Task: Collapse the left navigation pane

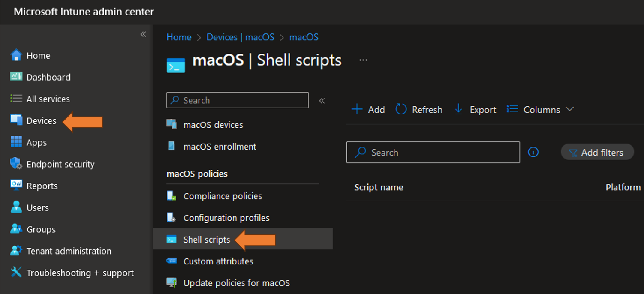Action: pos(143,34)
